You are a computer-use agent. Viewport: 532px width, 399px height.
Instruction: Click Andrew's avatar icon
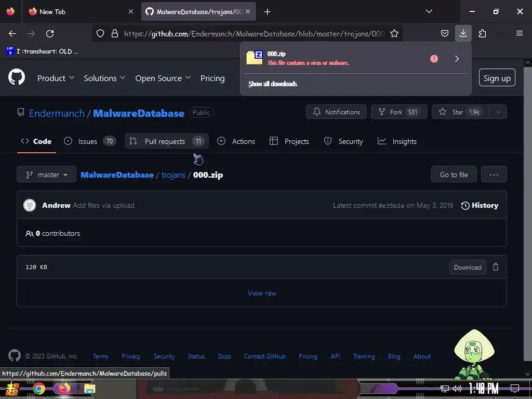[x=30, y=205]
